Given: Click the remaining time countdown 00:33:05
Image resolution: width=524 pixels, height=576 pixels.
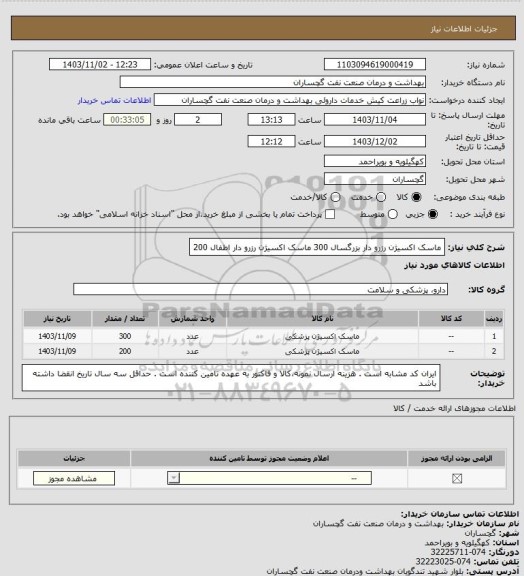Looking at the screenshot, I should pyautogui.click(x=127, y=119).
